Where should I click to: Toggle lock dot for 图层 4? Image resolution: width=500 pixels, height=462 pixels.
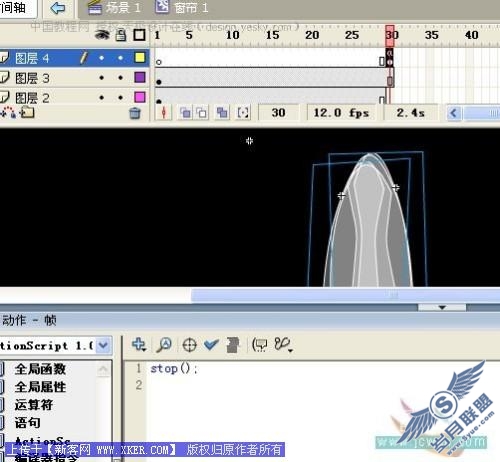(121, 58)
